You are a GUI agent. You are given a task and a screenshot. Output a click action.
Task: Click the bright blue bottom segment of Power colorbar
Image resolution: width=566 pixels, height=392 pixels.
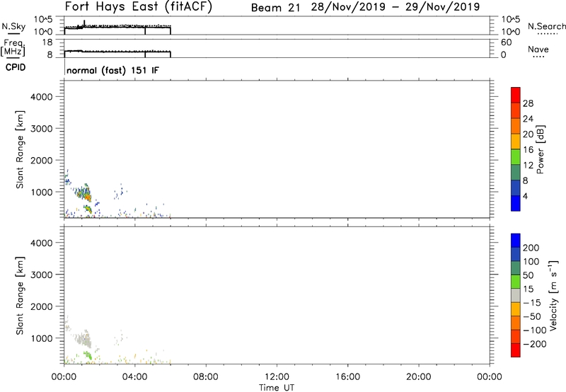pos(516,203)
